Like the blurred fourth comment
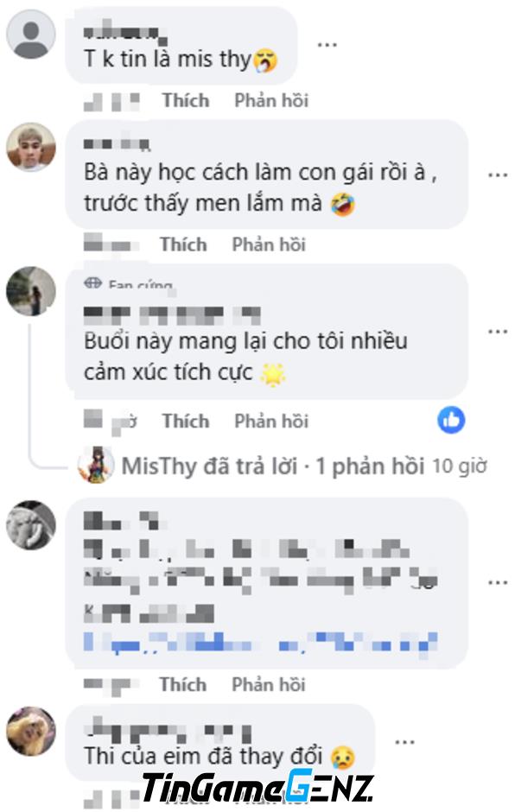Screen dimensions: 515x812 pos(183,685)
